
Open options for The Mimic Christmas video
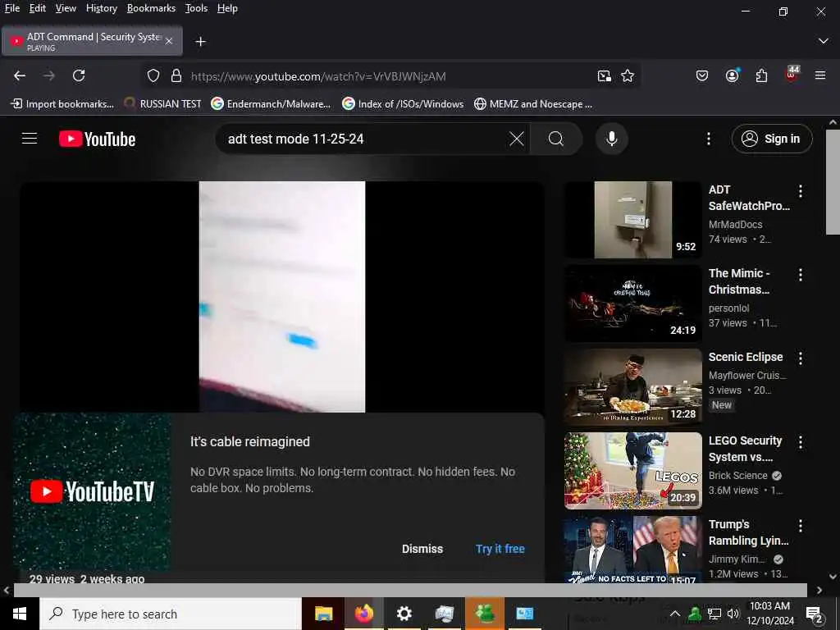801,275
